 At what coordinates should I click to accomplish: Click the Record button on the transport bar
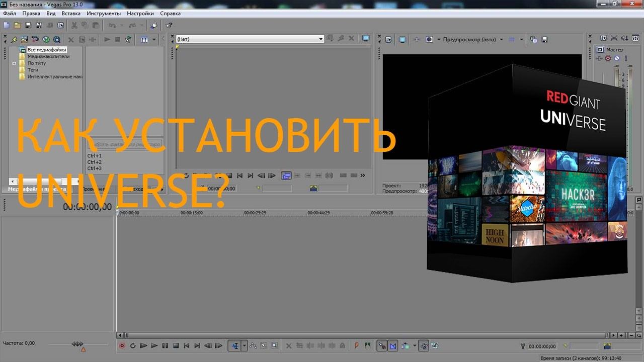121,345
